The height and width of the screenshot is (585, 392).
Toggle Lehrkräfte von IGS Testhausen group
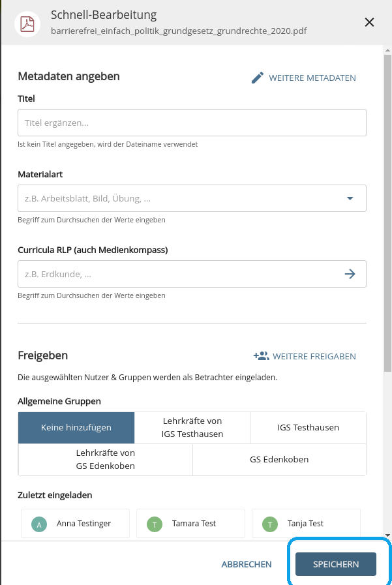192,428
